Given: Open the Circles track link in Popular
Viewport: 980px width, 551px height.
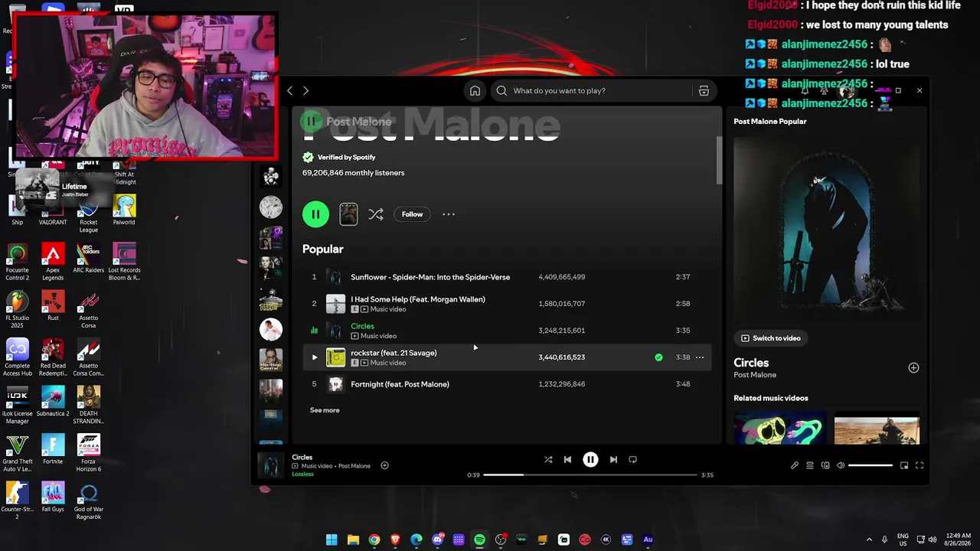Looking at the screenshot, I should 362,326.
